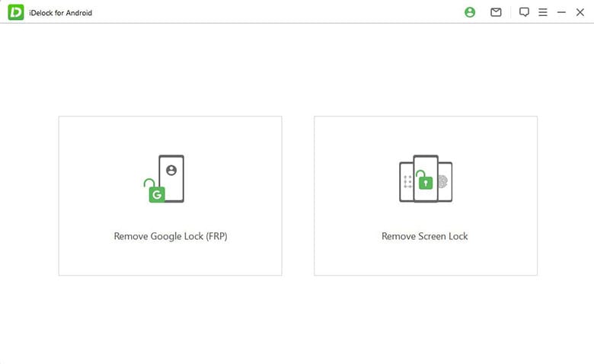
Task: Click the green iDelock app logo
Action: pos(16,12)
